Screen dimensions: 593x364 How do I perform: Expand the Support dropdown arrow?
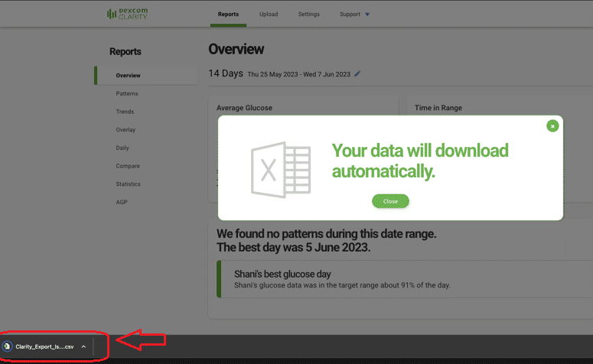pyautogui.click(x=367, y=15)
